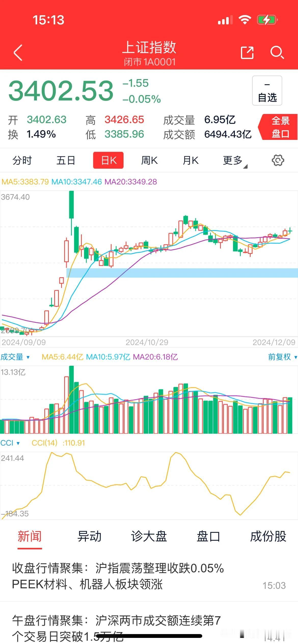This screenshot has height=644, width=298.
Task: Open the CCI indicator dropdown
Action: pyautogui.click(x=10, y=443)
